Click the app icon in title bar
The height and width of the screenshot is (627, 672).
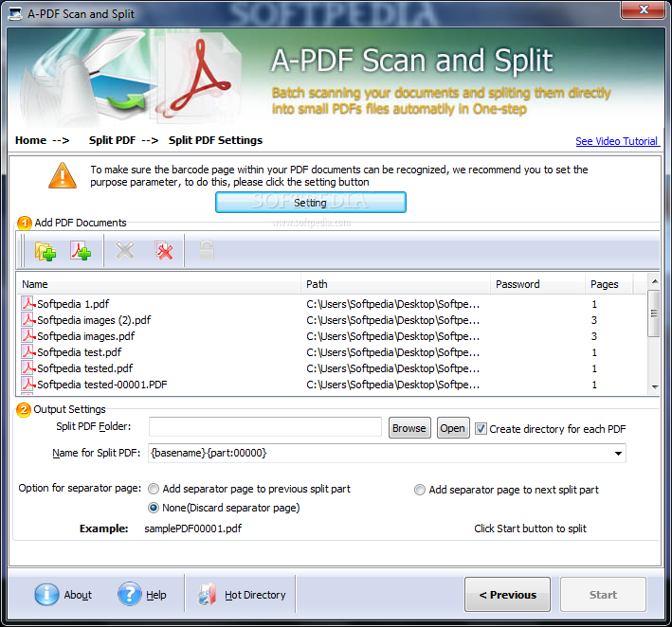(x=15, y=13)
